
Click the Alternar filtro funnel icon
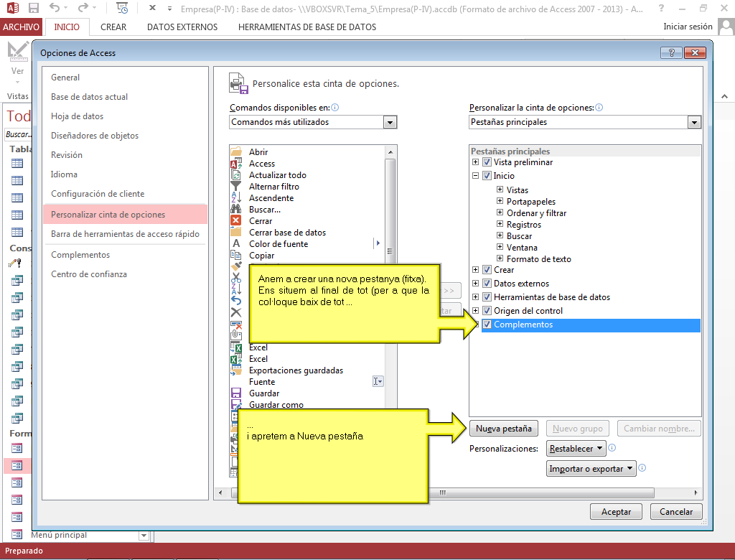(x=236, y=186)
